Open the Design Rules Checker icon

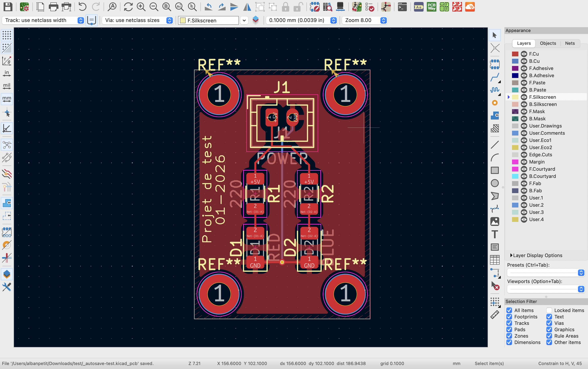tap(370, 7)
